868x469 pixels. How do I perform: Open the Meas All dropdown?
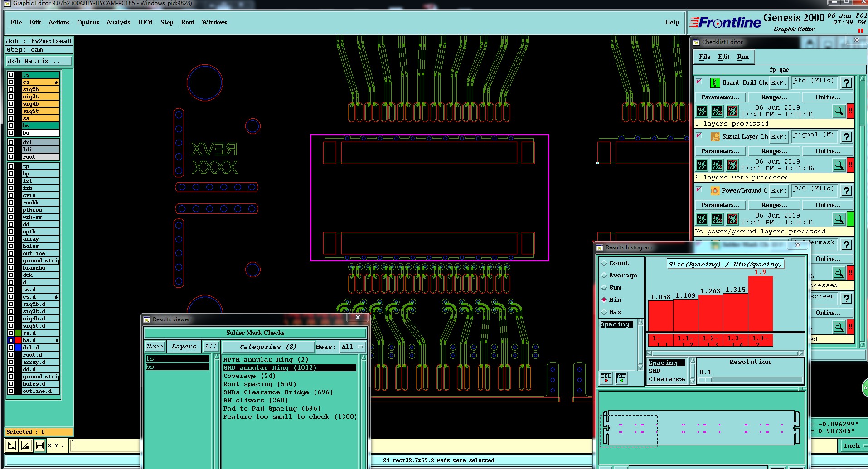click(352, 347)
